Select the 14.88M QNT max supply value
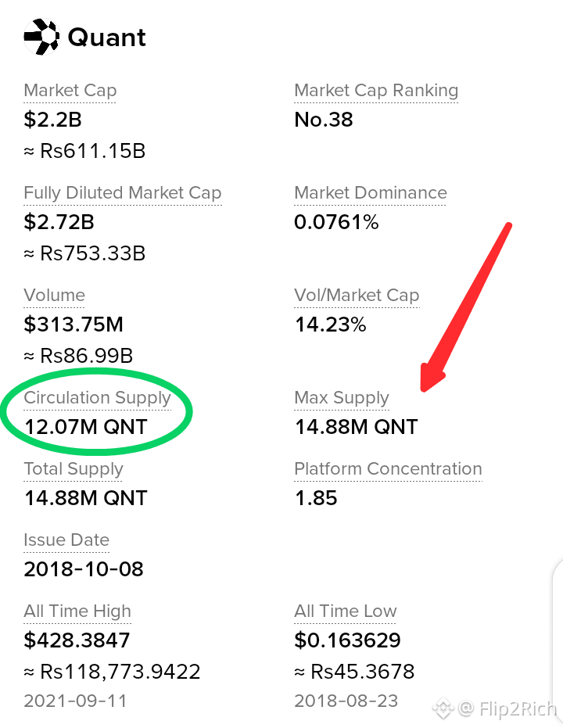563x728 pixels. pos(357,427)
